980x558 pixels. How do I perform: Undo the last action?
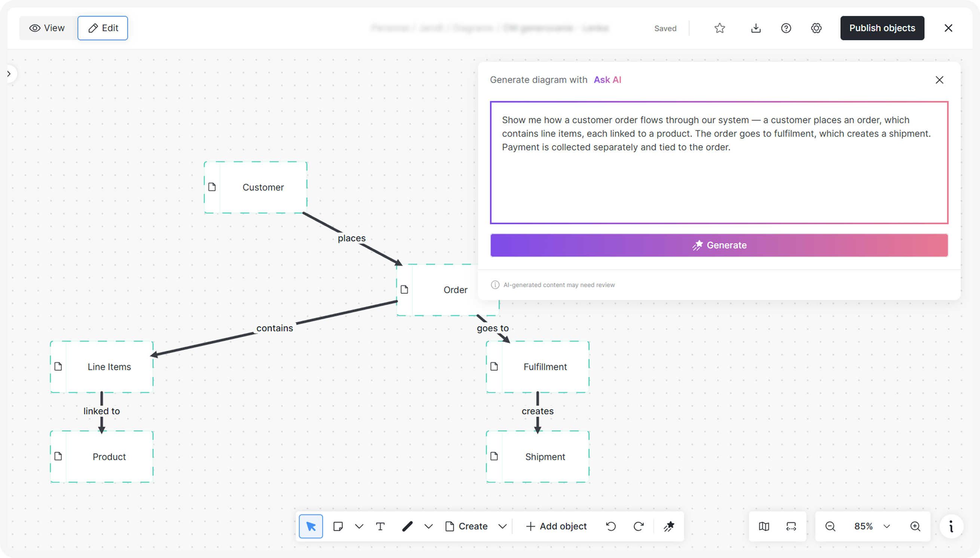pyautogui.click(x=611, y=526)
